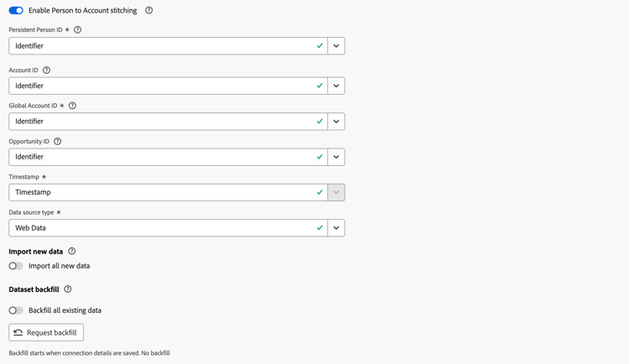Open help icon next to Opportunity ID
This screenshot has height=364, width=629.
click(57, 141)
